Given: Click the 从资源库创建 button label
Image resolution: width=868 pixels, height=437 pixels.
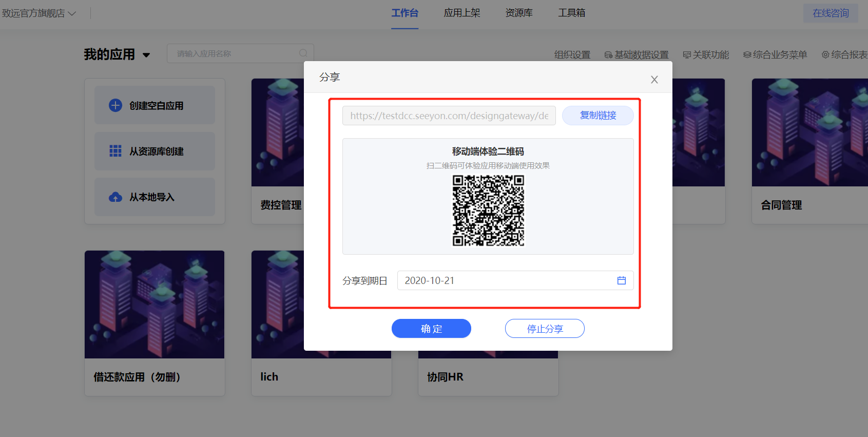Looking at the screenshot, I should [x=157, y=151].
